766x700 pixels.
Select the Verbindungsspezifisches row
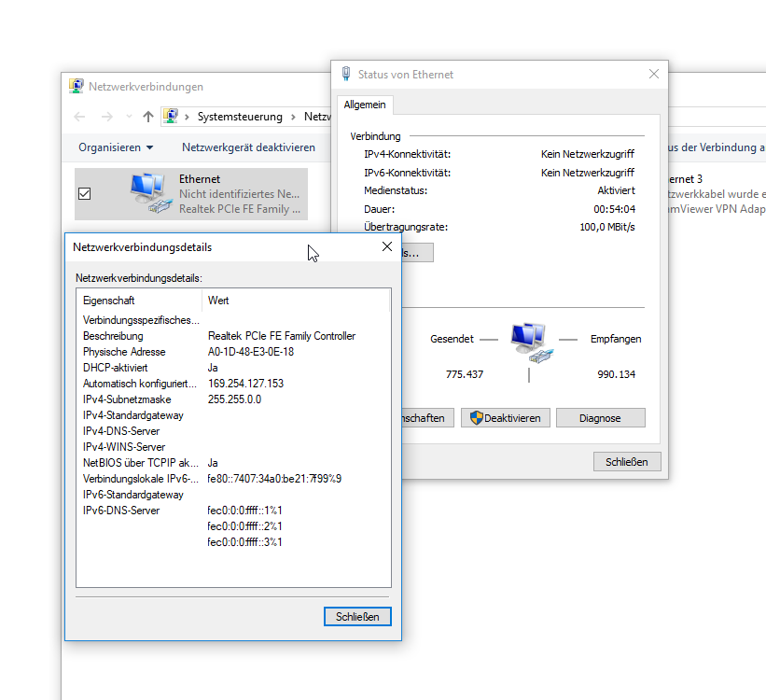[x=233, y=320]
